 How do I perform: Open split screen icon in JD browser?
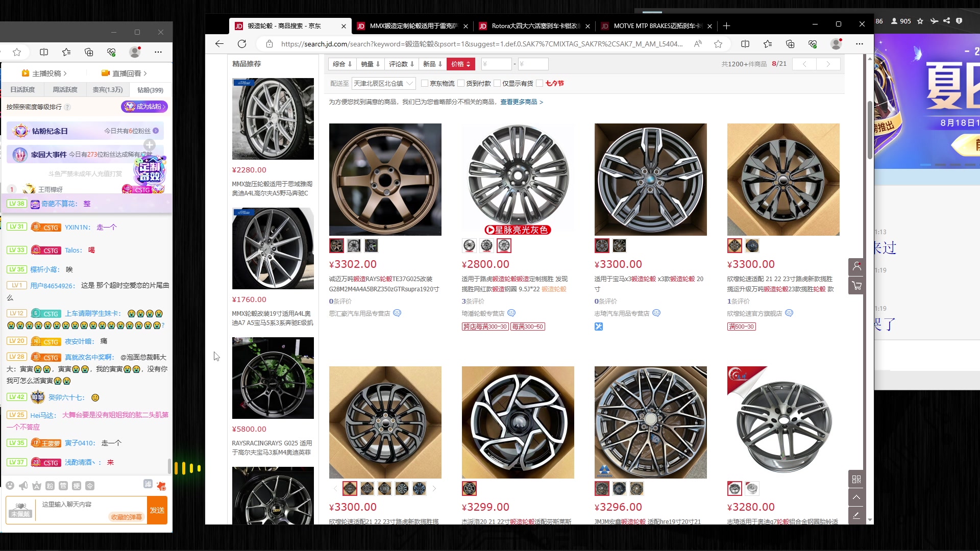745,44
